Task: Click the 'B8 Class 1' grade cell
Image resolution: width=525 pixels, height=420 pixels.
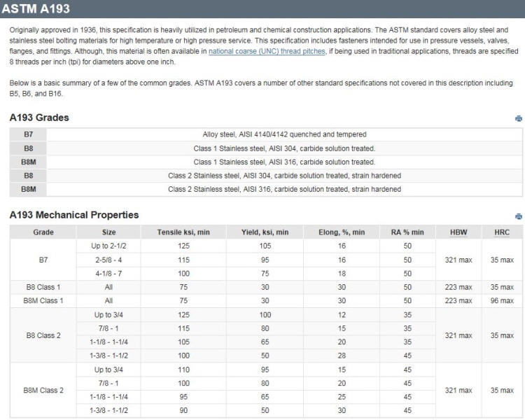Action: [x=43, y=288]
